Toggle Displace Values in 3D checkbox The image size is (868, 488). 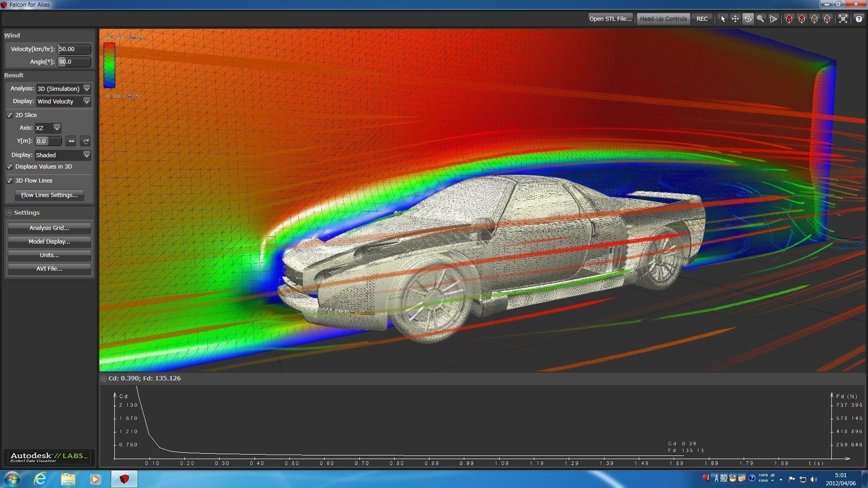point(9,167)
